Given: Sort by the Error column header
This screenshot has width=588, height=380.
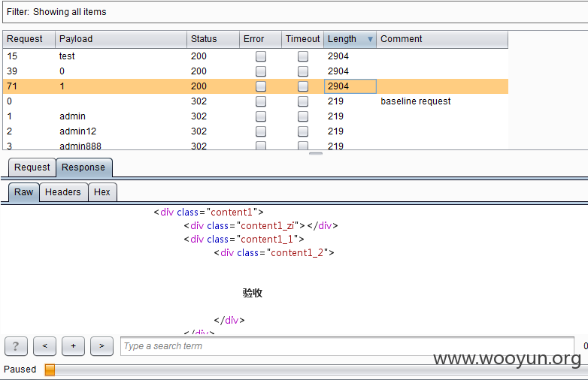Looking at the screenshot, I should [260, 39].
